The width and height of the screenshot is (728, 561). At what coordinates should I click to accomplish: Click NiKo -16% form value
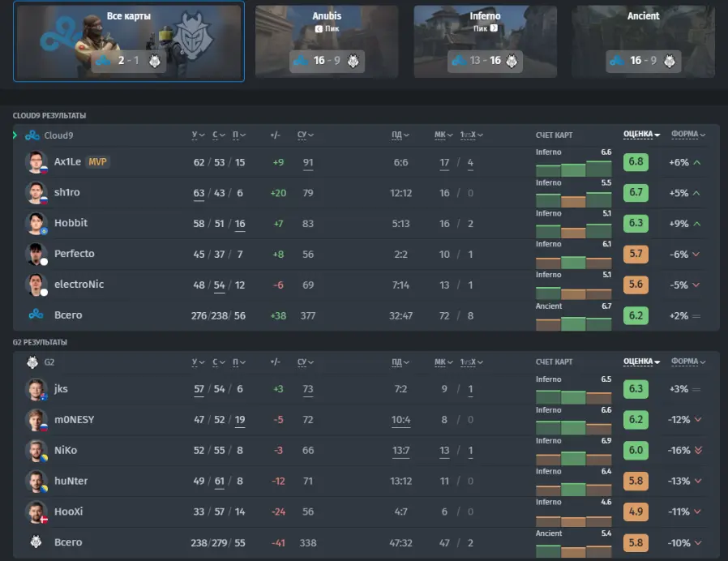tap(679, 450)
